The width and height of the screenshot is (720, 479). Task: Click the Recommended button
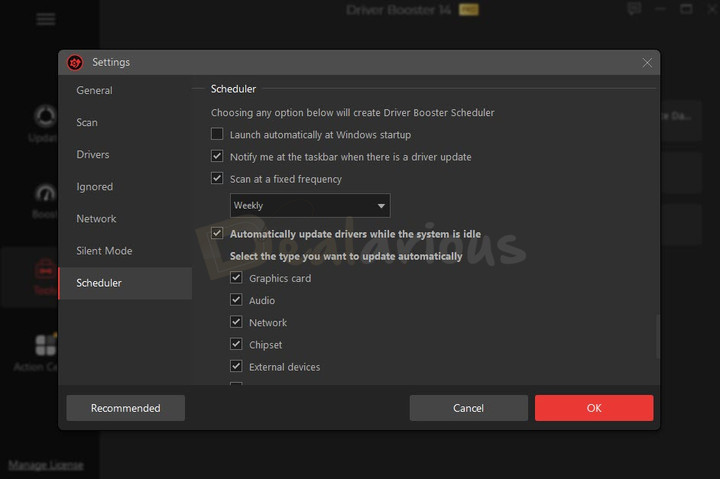[x=125, y=408]
